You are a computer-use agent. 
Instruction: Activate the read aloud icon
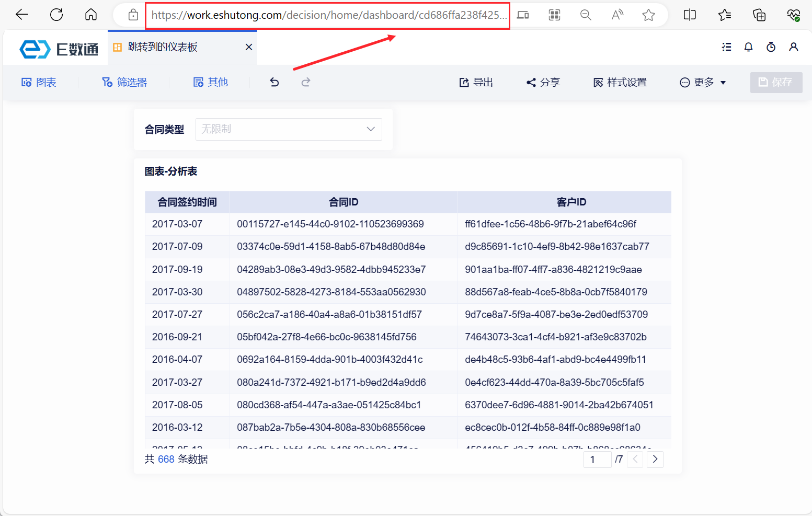click(x=617, y=15)
